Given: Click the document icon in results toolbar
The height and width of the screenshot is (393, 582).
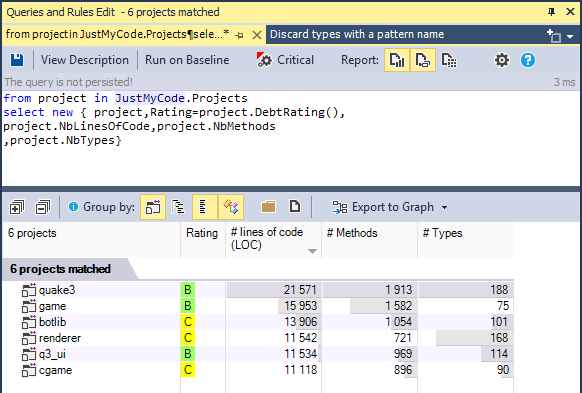Looking at the screenshot, I should click(x=295, y=206).
